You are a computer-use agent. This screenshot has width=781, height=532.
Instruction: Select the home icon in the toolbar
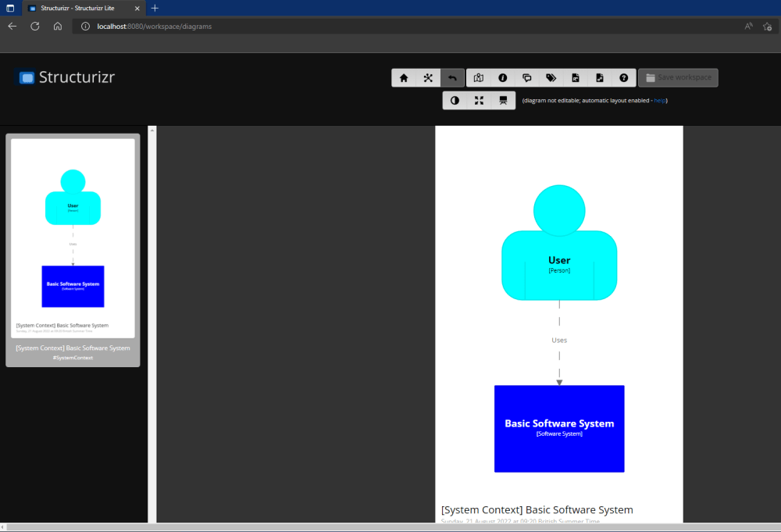(x=404, y=77)
